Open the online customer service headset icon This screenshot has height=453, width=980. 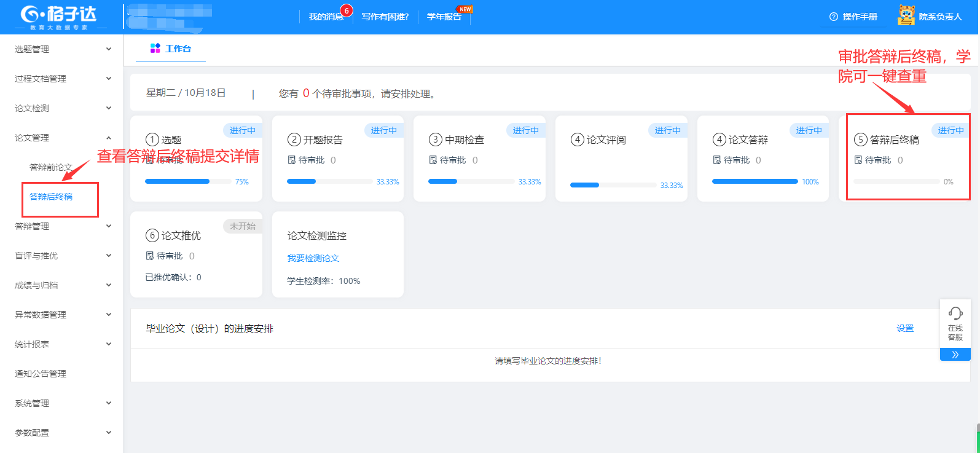point(955,313)
